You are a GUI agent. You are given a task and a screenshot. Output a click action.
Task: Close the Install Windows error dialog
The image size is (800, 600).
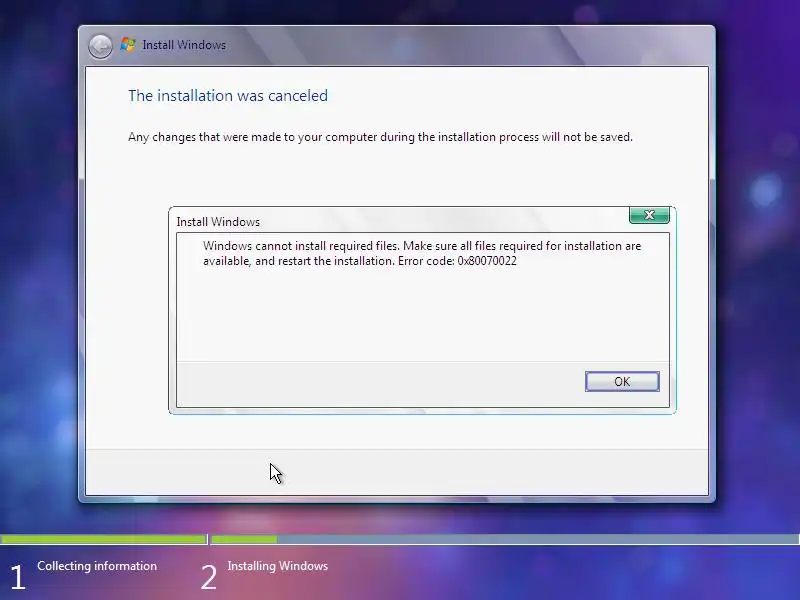point(649,215)
